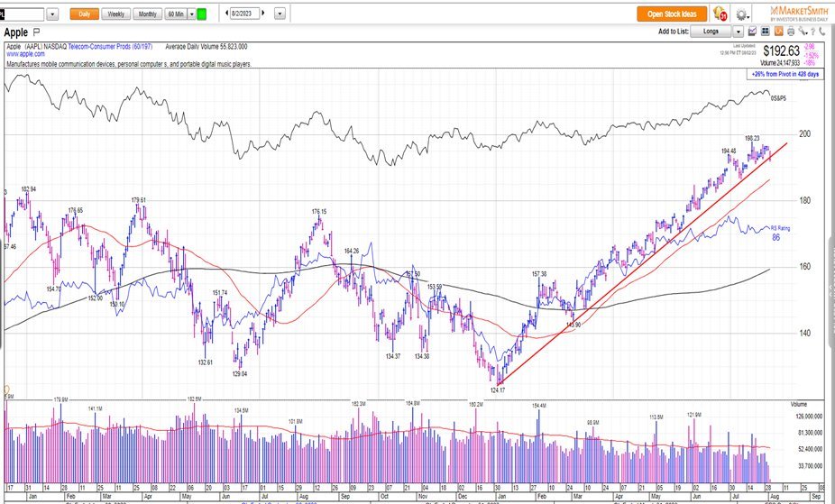Switch to the Weekly chart period
This screenshot has width=835, height=504.
click(x=115, y=14)
